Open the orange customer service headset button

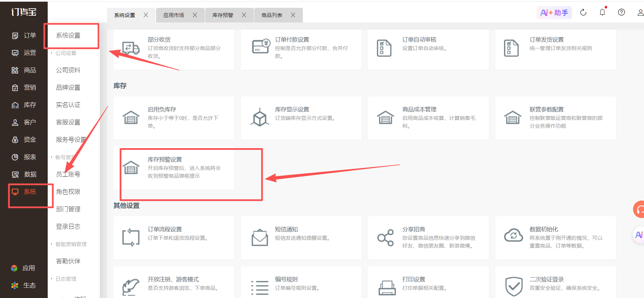(639, 209)
